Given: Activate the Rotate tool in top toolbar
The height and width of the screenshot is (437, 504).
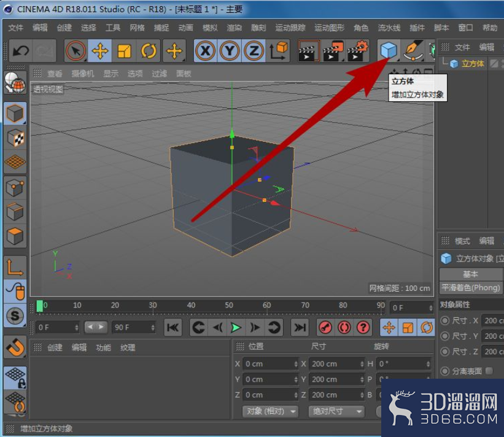Looking at the screenshot, I should (148, 51).
